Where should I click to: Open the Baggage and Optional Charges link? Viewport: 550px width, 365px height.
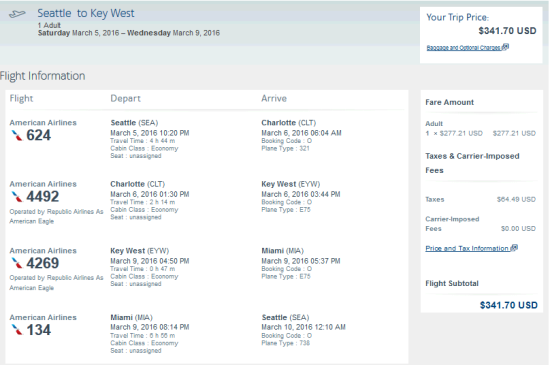click(x=463, y=48)
